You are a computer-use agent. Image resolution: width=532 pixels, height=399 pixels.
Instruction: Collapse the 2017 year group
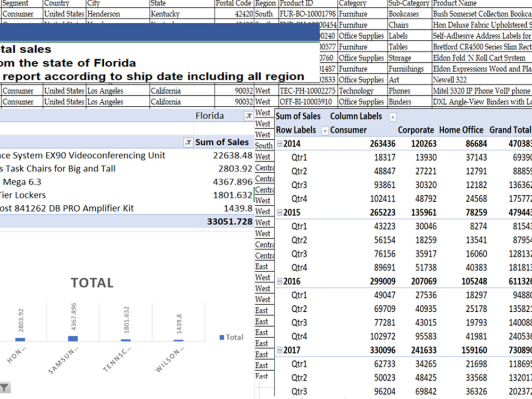280,350
